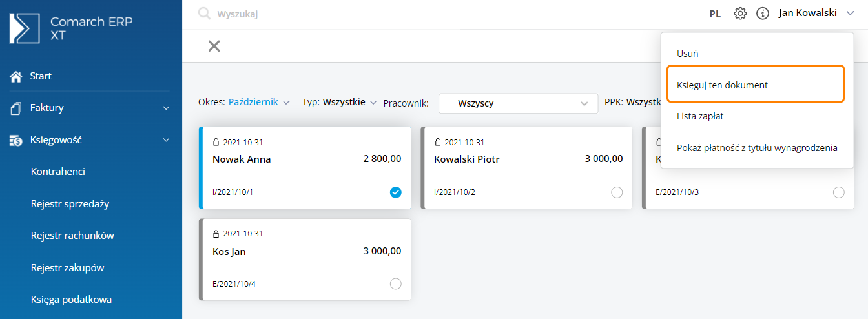This screenshot has height=319, width=868.
Task: Click the Start home icon
Action: pyautogui.click(x=16, y=76)
